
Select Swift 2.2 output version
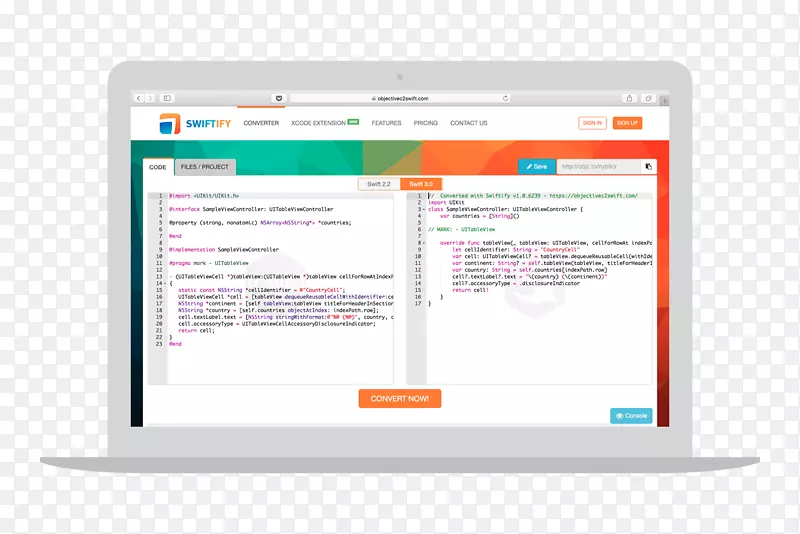pos(379,184)
